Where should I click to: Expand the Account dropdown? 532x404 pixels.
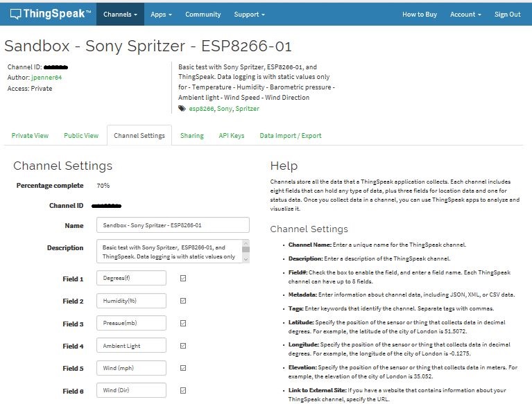pos(465,15)
